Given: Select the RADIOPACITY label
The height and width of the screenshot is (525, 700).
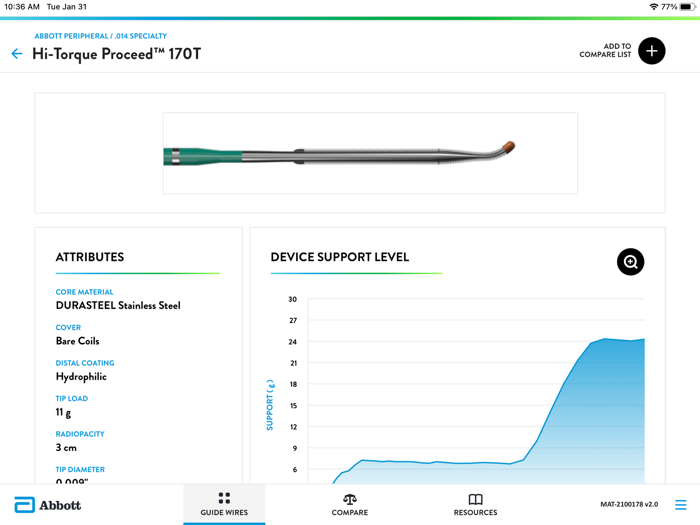Looking at the screenshot, I should pos(80,434).
